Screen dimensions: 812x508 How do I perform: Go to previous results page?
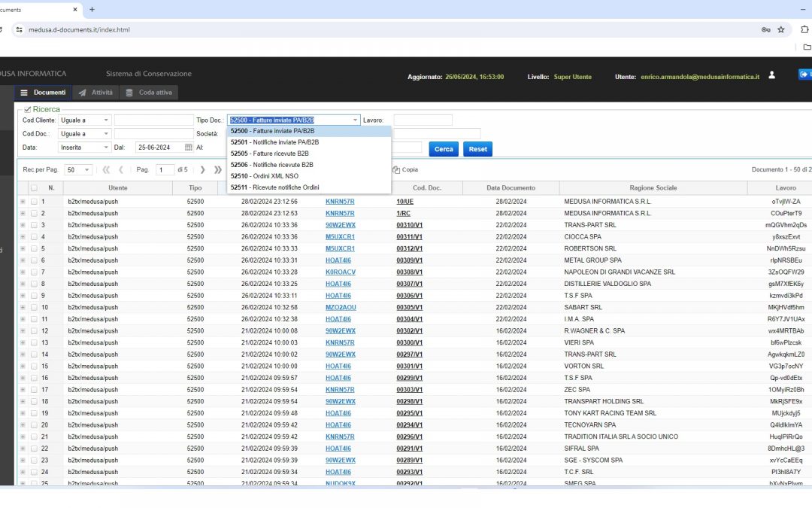[120, 169]
